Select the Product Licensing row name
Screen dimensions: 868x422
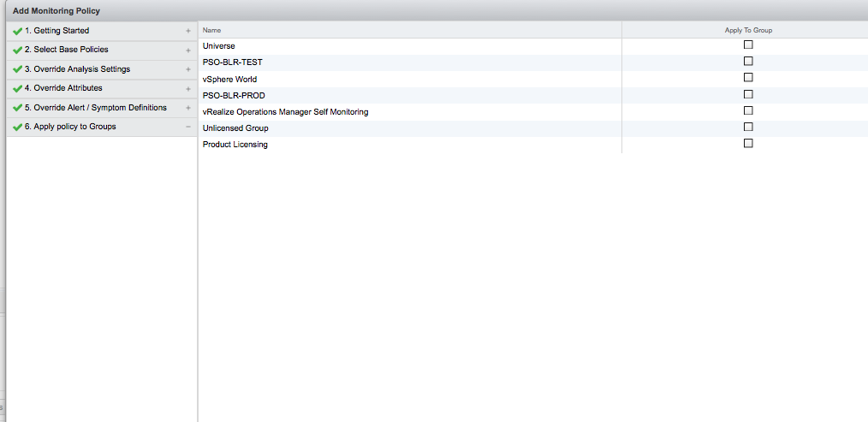tap(235, 145)
